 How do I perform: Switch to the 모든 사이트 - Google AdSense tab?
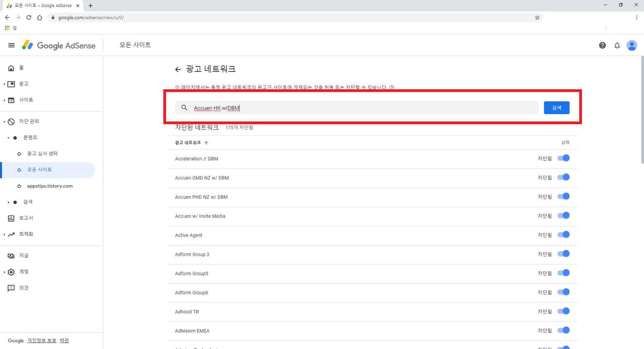tap(43, 6)
